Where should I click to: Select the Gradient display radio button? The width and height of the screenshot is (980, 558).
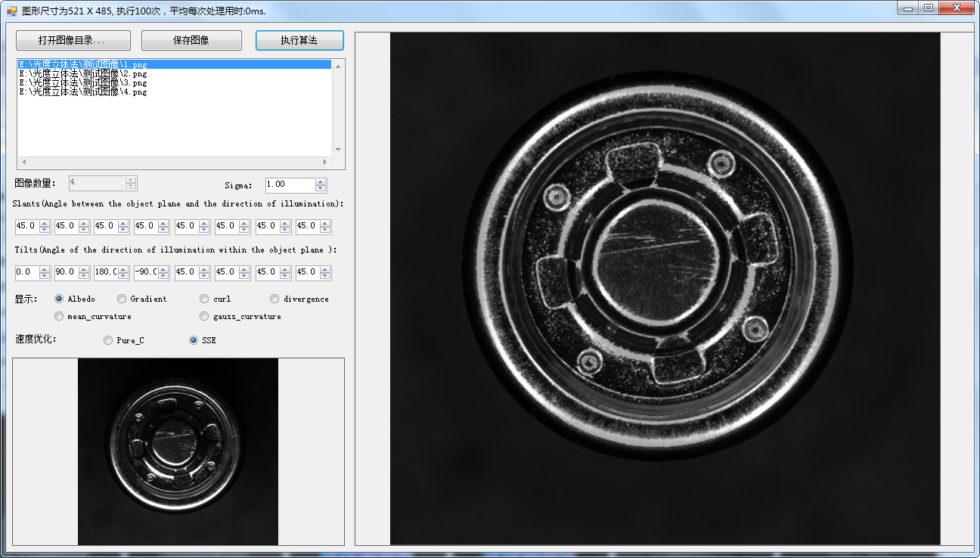(122, 299)
